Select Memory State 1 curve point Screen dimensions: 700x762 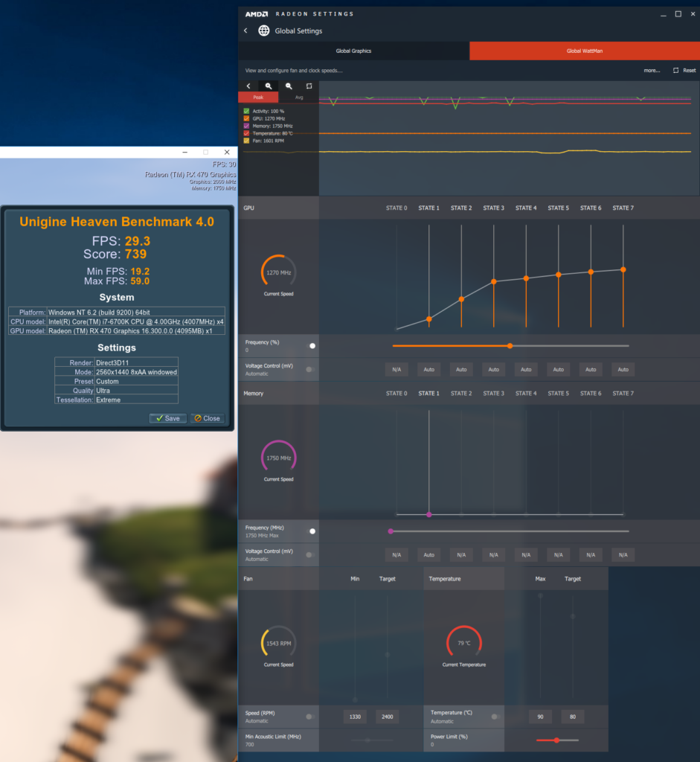[429, 514]
